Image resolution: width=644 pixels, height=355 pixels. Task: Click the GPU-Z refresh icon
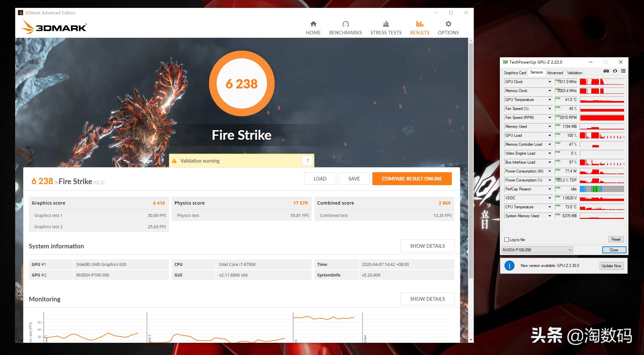coord(615,71)
